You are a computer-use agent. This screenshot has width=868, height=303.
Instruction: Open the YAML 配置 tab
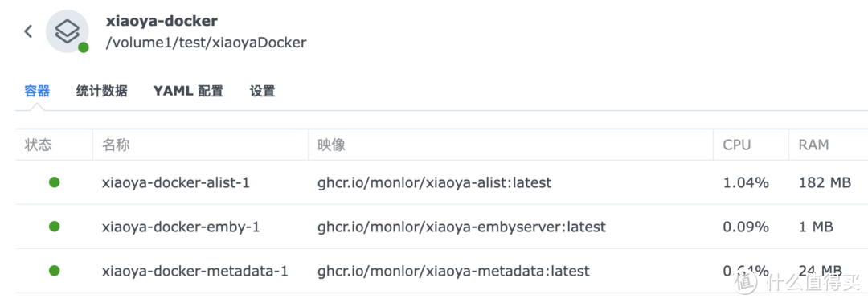click(188, 92)
